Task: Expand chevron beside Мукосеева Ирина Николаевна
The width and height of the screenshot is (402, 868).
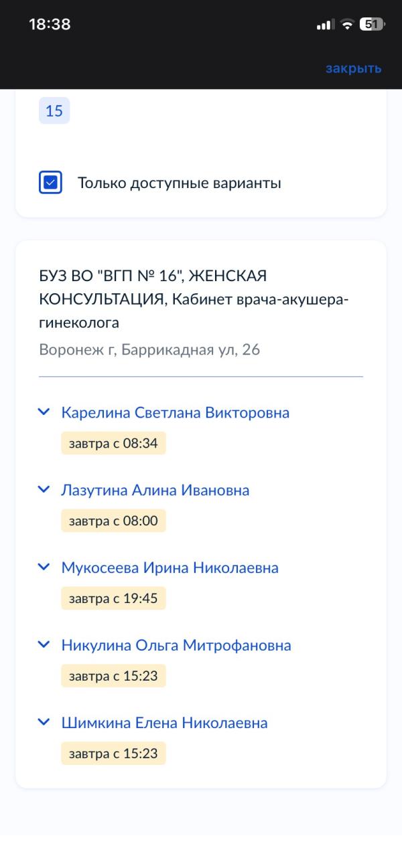Action: point(44,568)
